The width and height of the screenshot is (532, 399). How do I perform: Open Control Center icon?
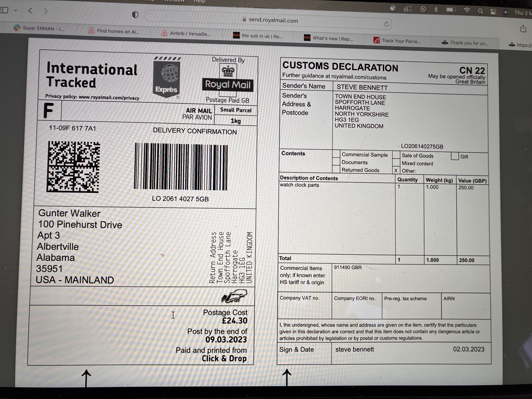pyautogui.click(x=493, y=11)
